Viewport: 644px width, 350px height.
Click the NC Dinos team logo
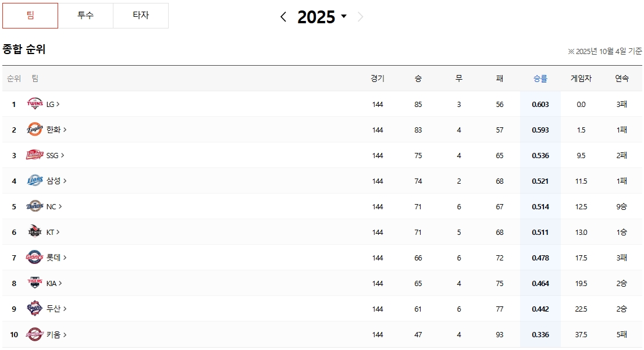(x=35, y=206)
